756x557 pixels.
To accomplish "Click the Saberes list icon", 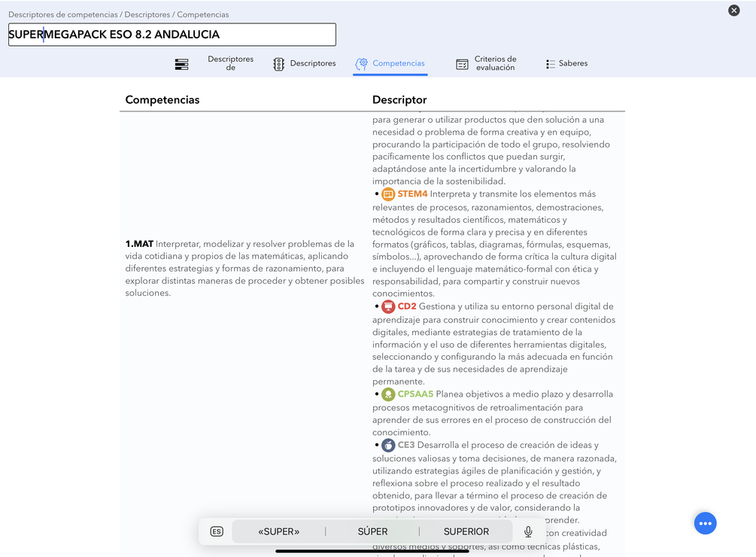I will tap(551, 64).
